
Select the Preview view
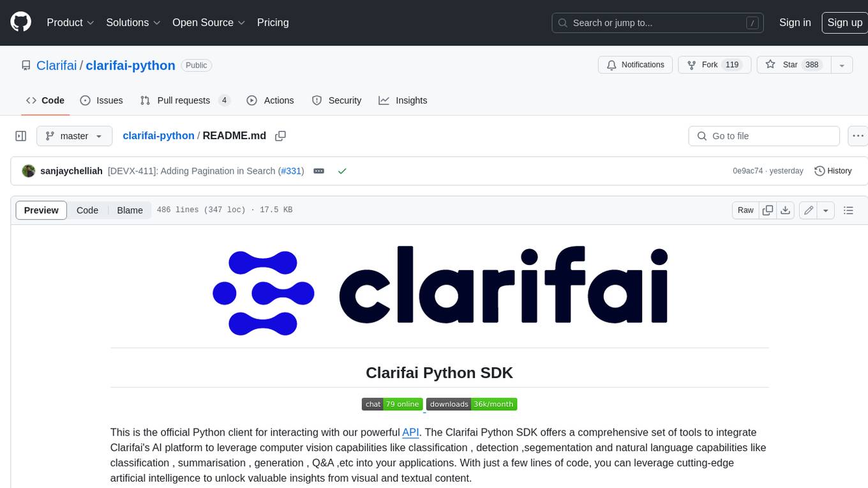[41, 210]
